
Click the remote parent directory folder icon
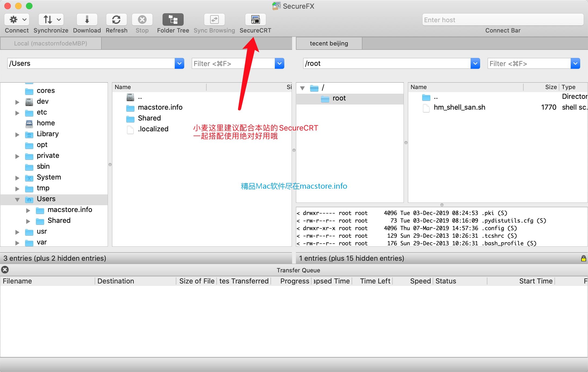point(426,97)
